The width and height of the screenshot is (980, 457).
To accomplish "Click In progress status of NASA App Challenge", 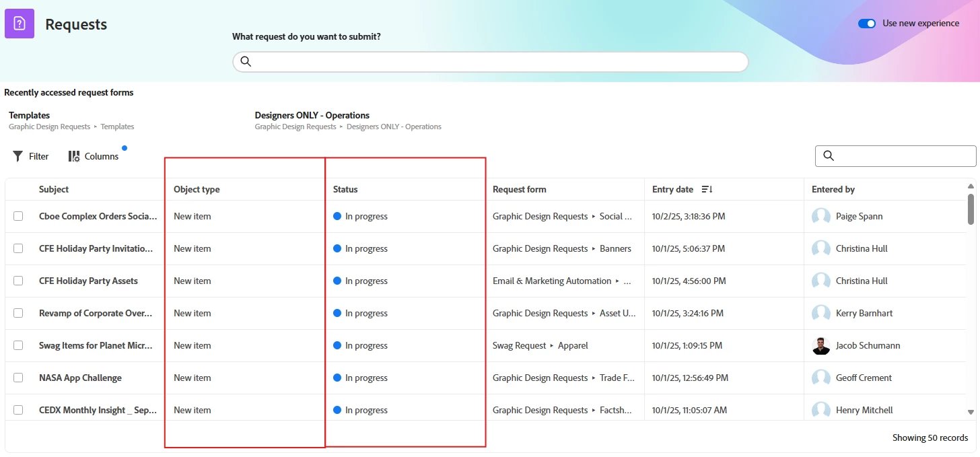I will click(360, 378).
